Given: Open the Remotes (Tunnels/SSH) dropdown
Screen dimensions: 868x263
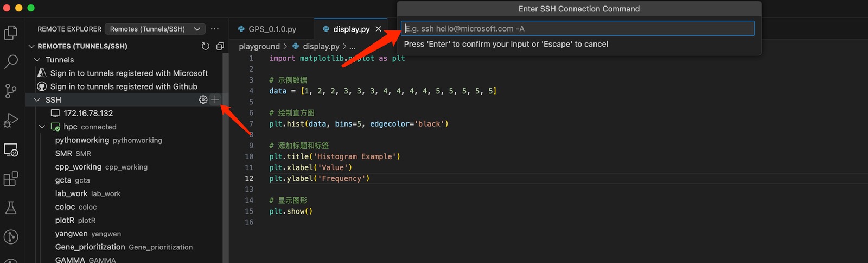Looking at the screenshot, I should (x=155, y=29).
